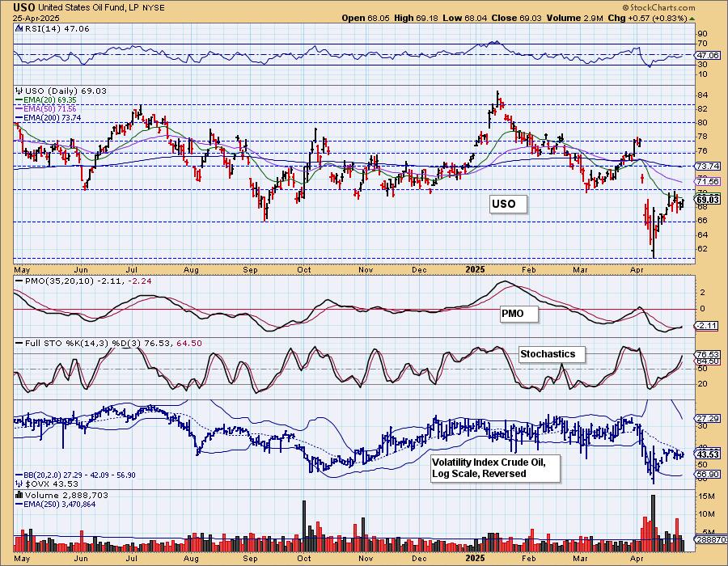Click the Volatility Index Crude Oil annotation
Image resolution: width=728 pixels, height=566 pixels.
click(x=495, y=468)
